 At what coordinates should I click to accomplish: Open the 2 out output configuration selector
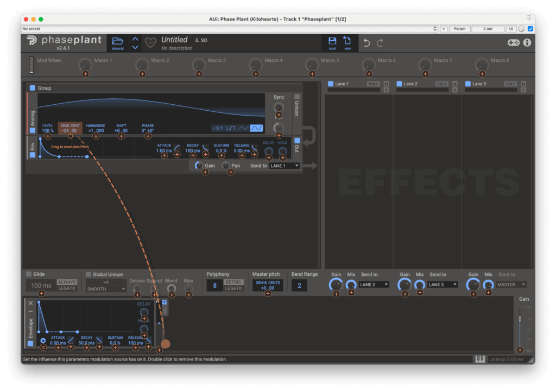(x=488, y=29)
